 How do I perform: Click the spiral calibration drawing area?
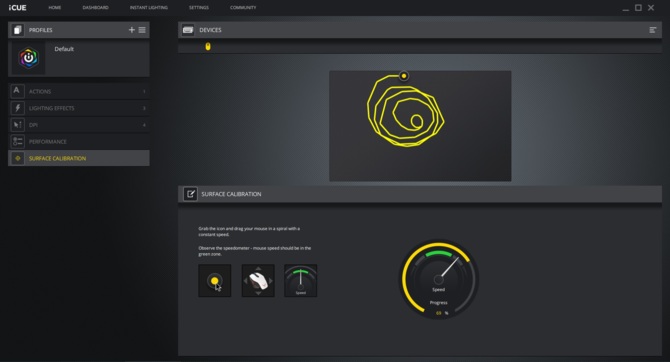(x=420, y=126)
